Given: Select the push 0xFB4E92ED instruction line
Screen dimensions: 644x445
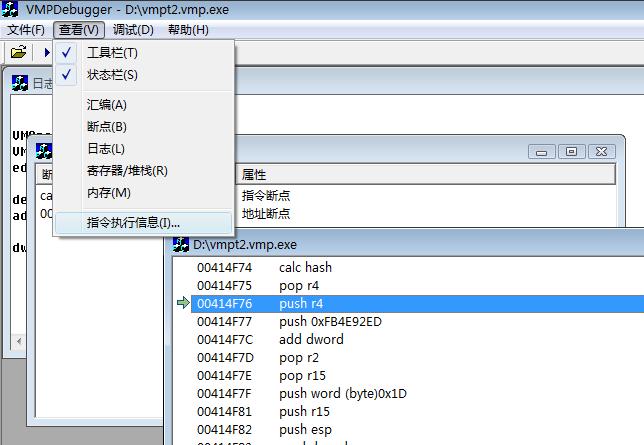Looking at the screenshot, I should pos(417,322).
